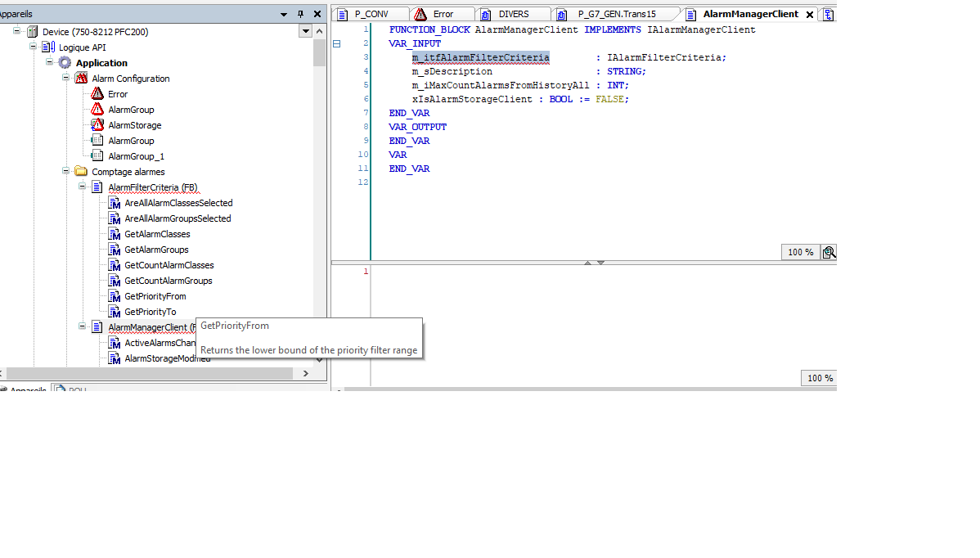Click the 100 % zoom button in declaration pane
The height and width of the screenshot is (558, 980).
point(800,252)
